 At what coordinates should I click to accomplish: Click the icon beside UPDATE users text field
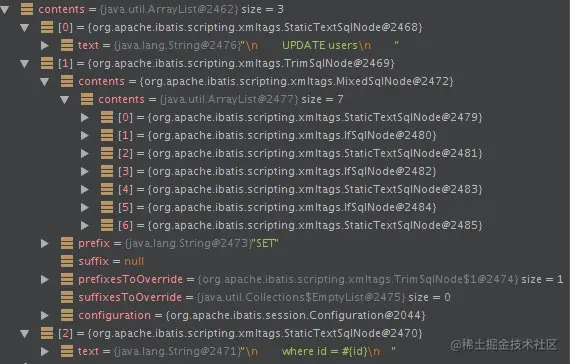click(67, 45)
